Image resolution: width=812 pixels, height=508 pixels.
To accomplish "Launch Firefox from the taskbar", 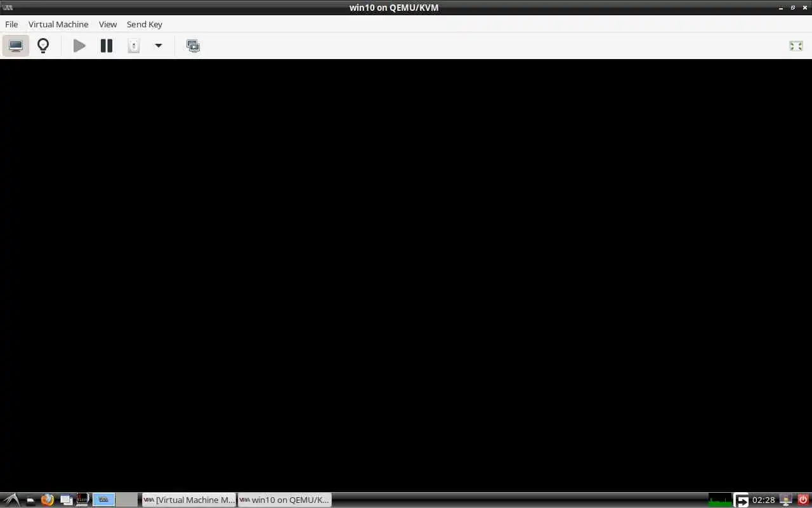I will pyautogui.click(x=48, y=500).
